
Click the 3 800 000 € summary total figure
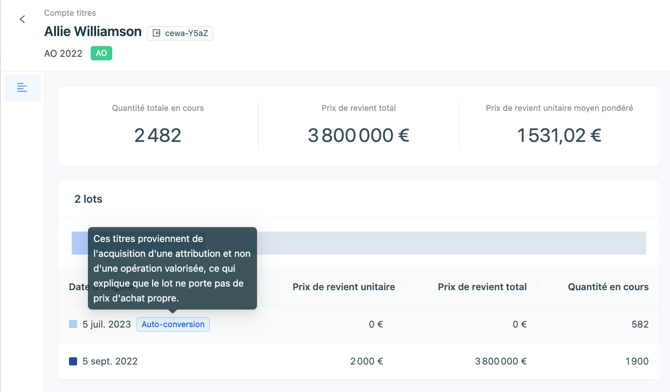point(359,136)
